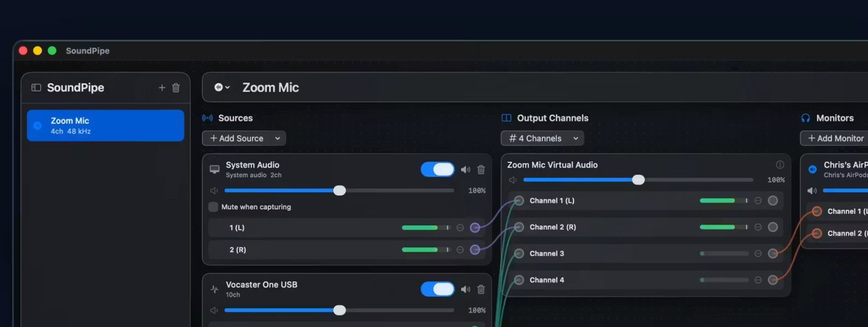Image resolution: width=868 pixels, height=327 pixels.
Task: Click the Monitors headphones icon
Action: coord(806,118)
